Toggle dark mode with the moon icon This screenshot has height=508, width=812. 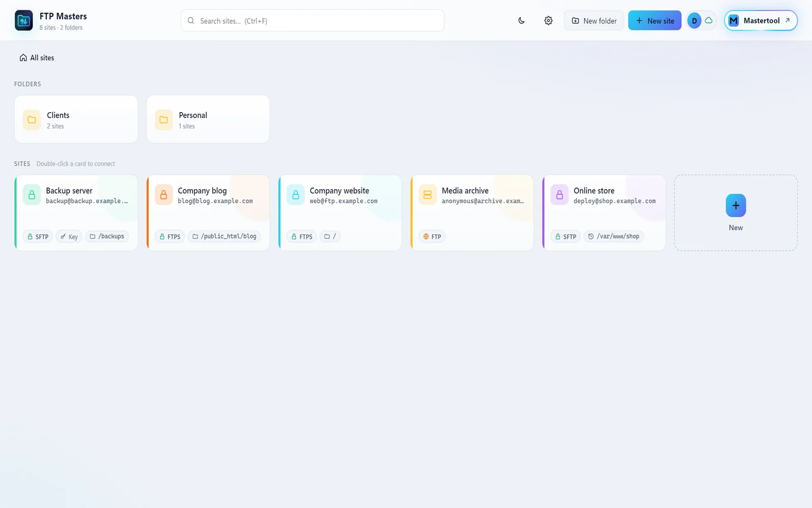tap(521, 21)
